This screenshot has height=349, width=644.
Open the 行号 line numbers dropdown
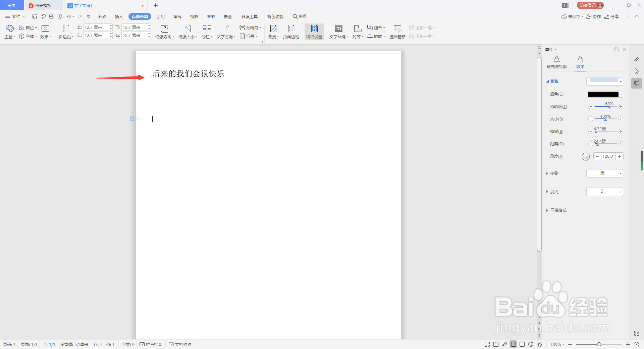[x=249, y=36]
